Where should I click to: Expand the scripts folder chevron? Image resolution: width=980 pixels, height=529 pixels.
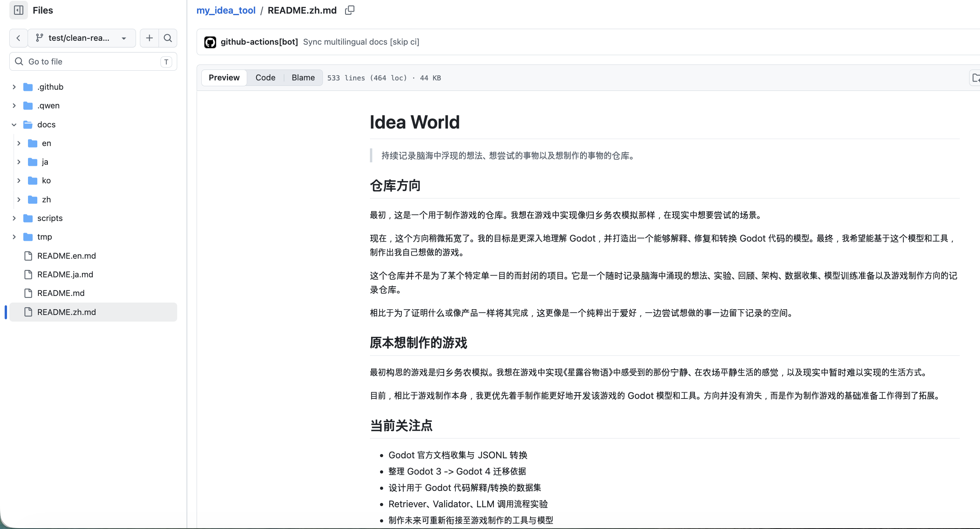coord(14,218)
